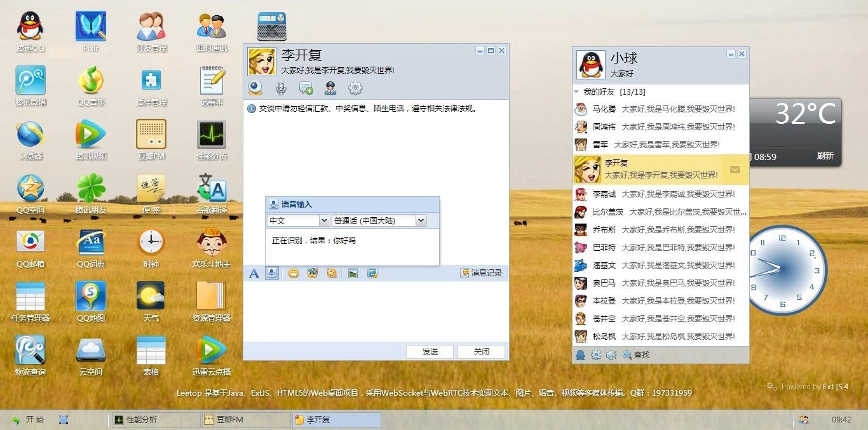This screenshot has width=868, height=430.
Task: Select contact 巴菲特 in friends list
Action: click(661, 248)
